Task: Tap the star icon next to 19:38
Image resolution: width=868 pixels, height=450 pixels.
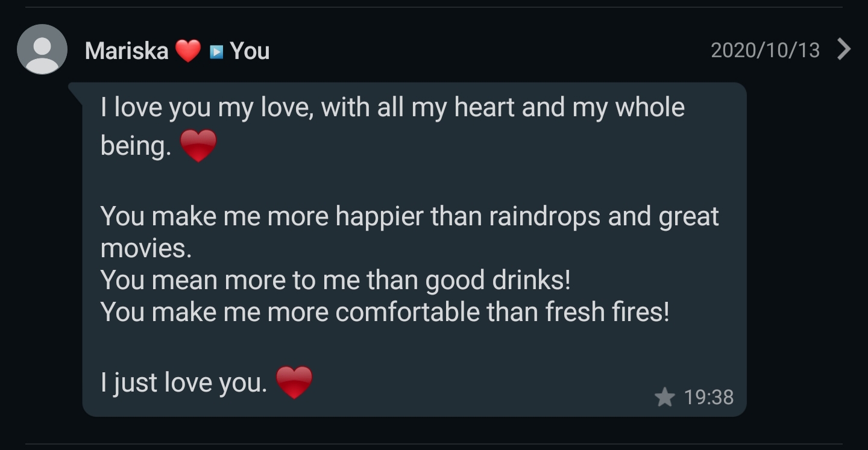Action: (x=664, y=397)
